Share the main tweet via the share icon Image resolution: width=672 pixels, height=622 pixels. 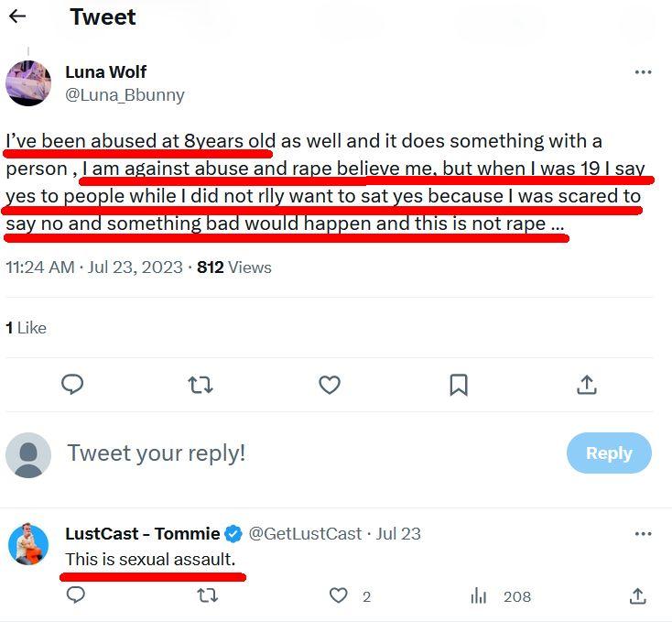(x=587, y=385)
